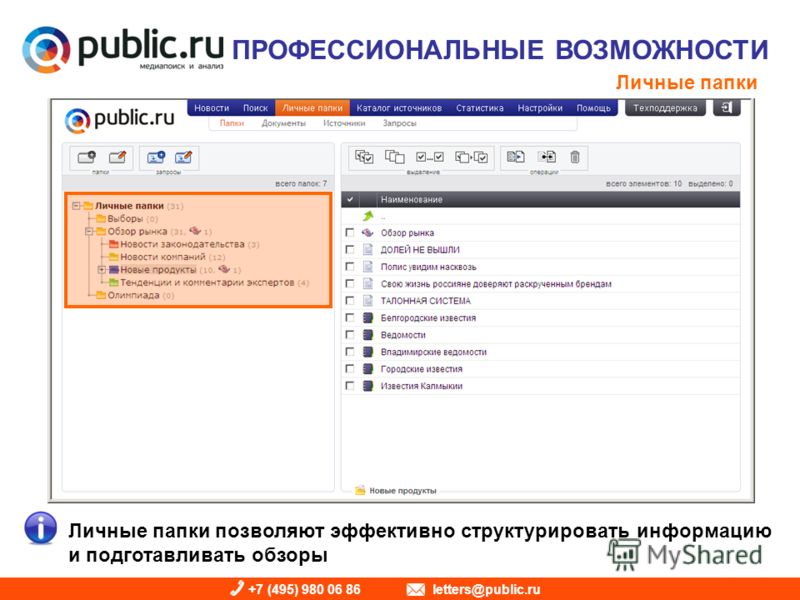The image size is (800, 600).
Task: Click source icon of Владимирские ведомости
Action: pos(368,352)
